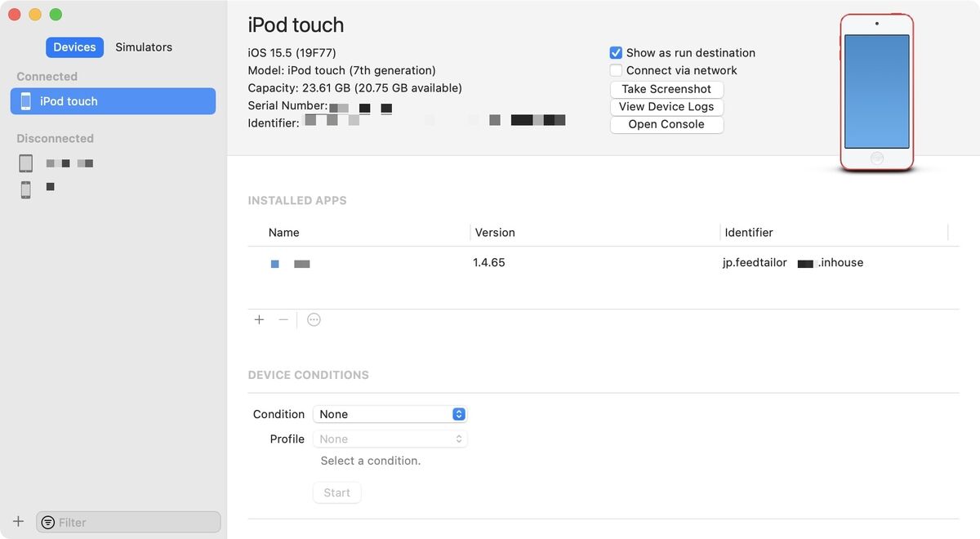Sort apps by Version column header
The height and width of the screenshot is (539, 980).
[495, 233]
